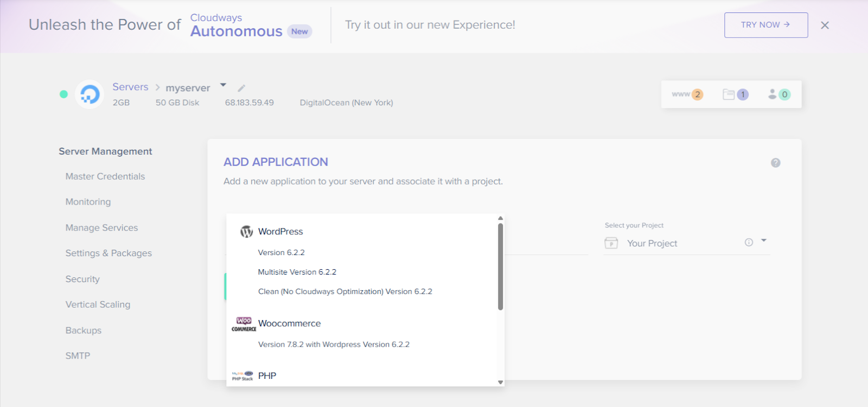The width and height of the screenshot is (868, 407).
Task: Click the New badge in banner
Action: click(x=299, y=31)
